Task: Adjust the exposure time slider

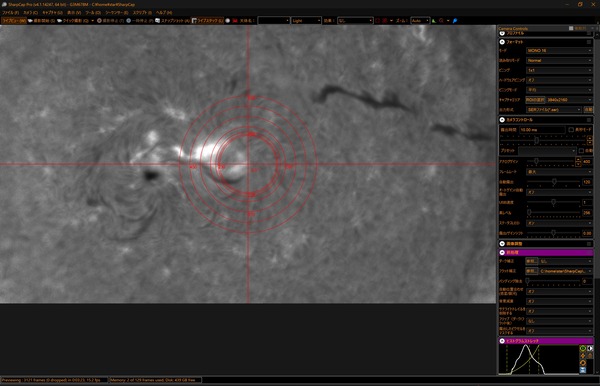Action: tap(537, 140)
